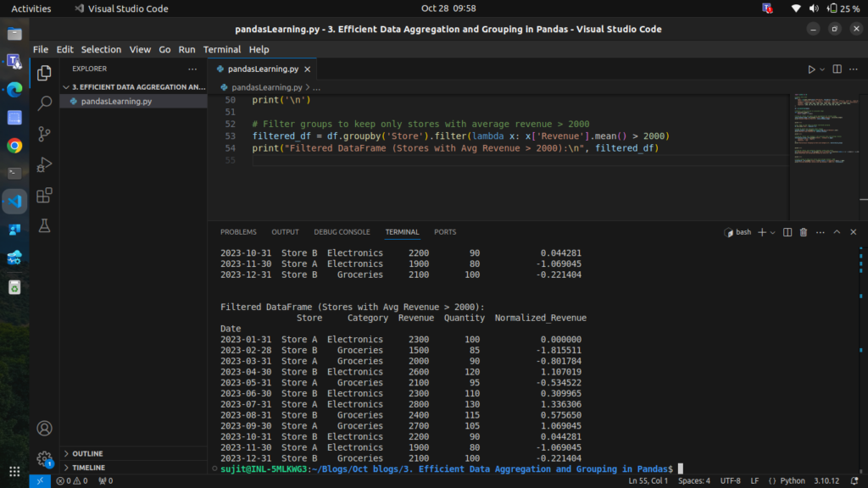
Task: Open the Search view in activity bar
Action: 45,103
